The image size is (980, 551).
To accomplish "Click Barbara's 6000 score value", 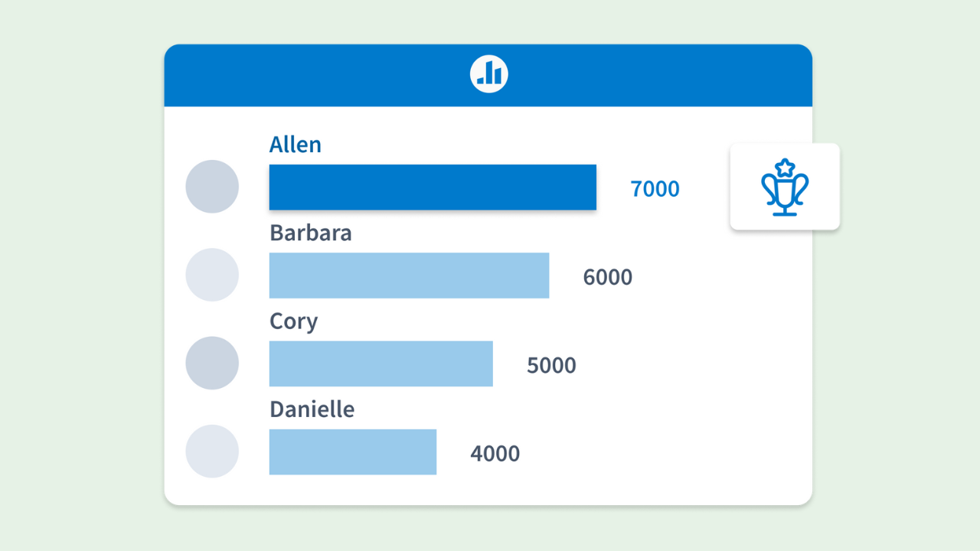I will click(607, 277).
